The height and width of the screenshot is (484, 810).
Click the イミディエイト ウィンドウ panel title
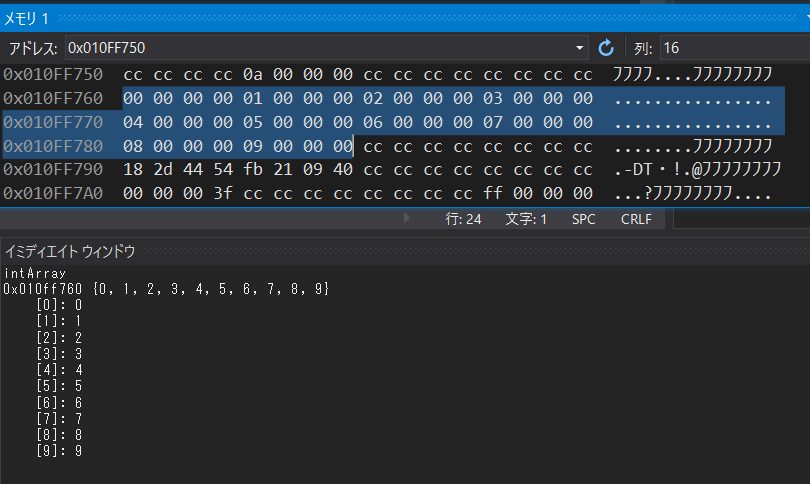tap(70, 252)
